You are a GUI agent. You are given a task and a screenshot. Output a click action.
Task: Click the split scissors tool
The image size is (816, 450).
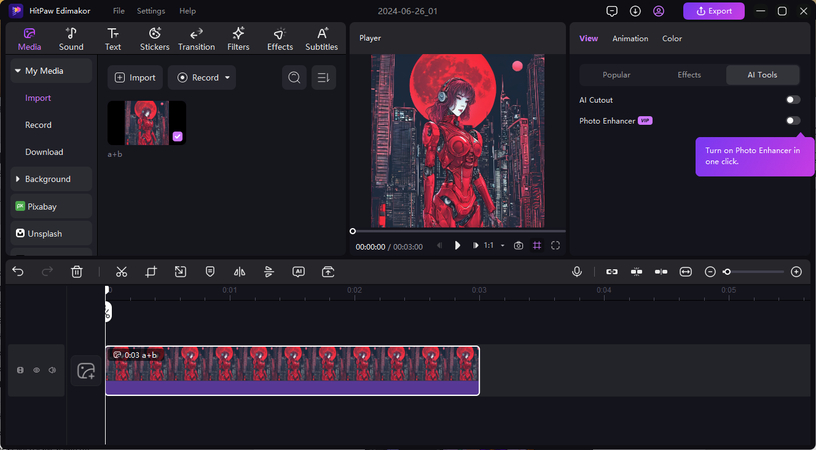(x=121, y=271)
